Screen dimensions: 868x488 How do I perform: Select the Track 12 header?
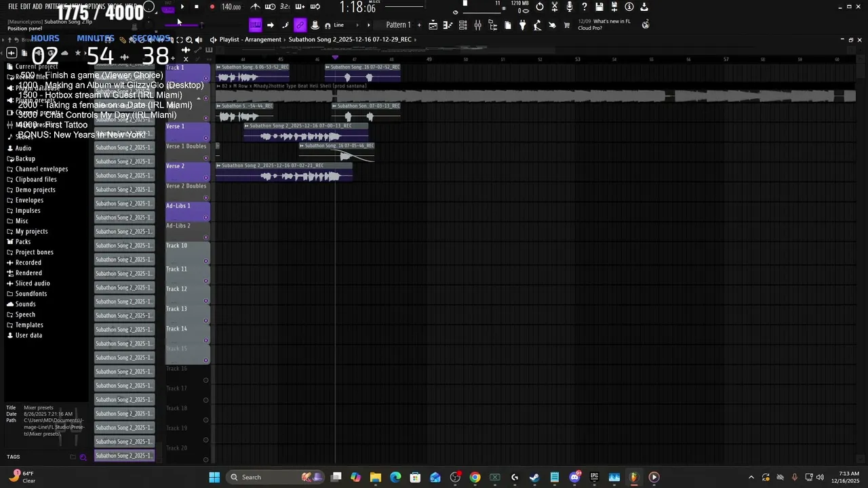click(187, 295)
